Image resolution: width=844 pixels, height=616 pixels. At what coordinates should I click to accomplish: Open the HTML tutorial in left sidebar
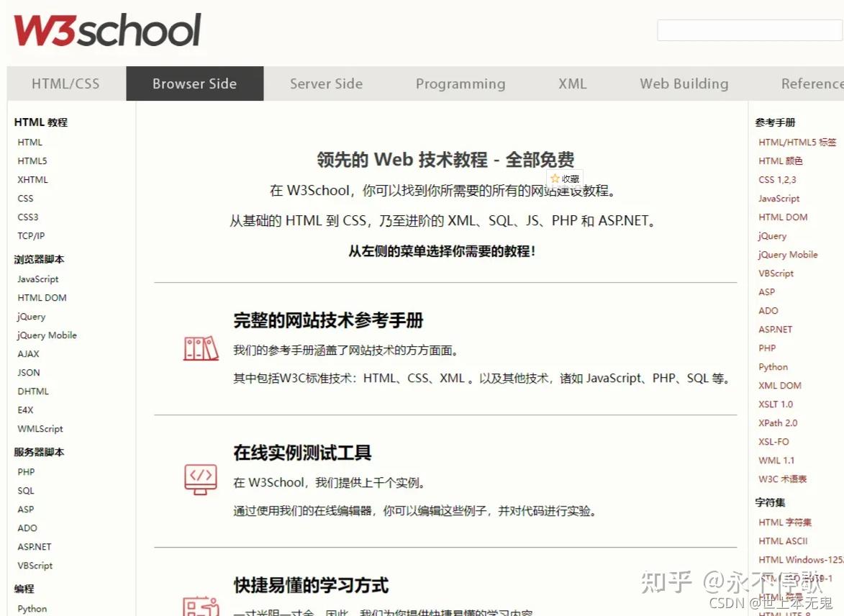(30, 142)
